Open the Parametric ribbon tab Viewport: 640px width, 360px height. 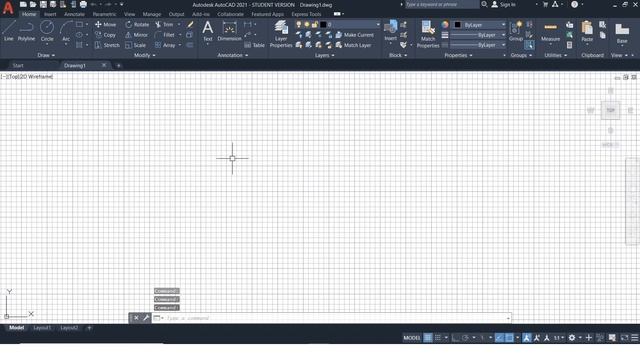click(104, 14)
